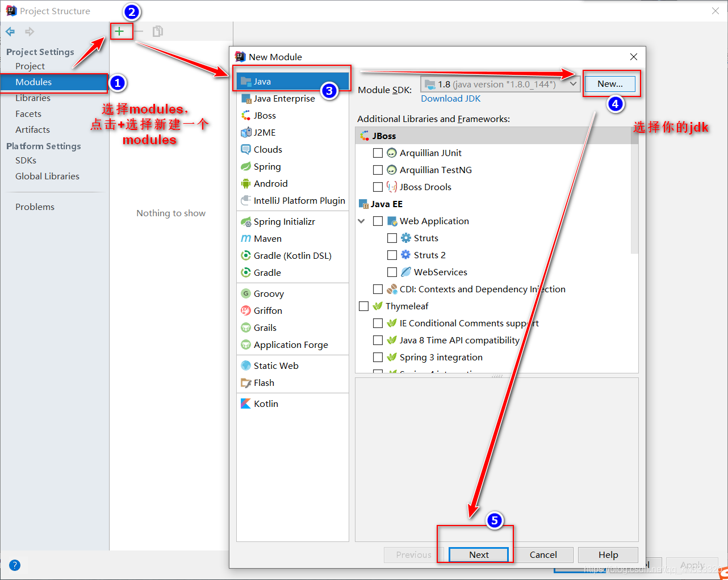Viewport: 728px width, 580px height.
Task: Click the blue help question mark icon
Action: (15, 565)
